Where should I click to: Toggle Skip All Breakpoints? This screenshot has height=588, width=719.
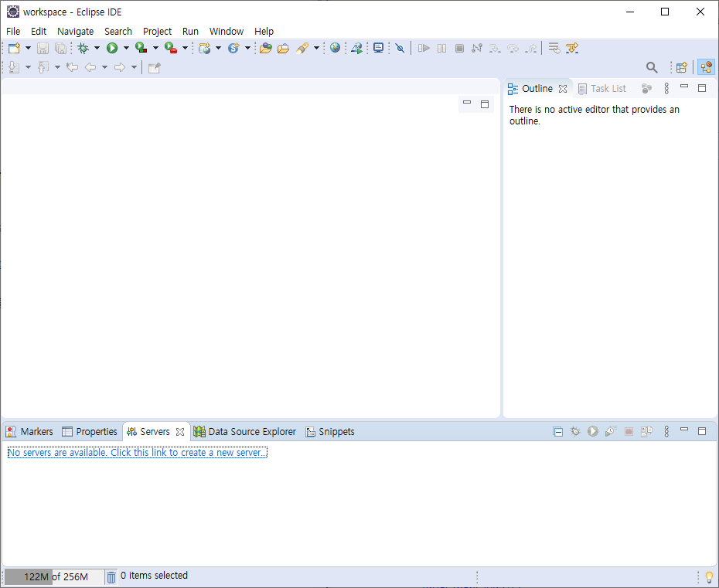[x=400, y=48]
